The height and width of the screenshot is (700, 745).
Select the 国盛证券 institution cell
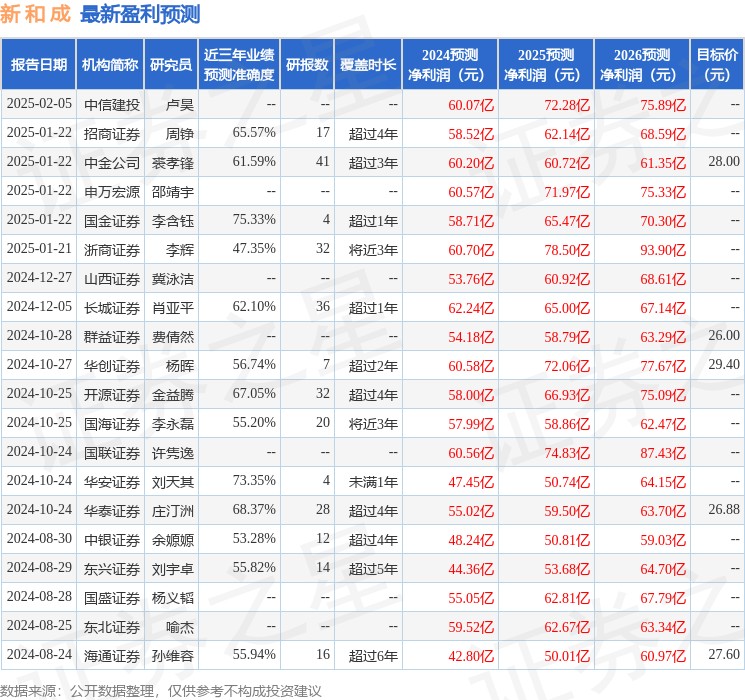point(112,598)
